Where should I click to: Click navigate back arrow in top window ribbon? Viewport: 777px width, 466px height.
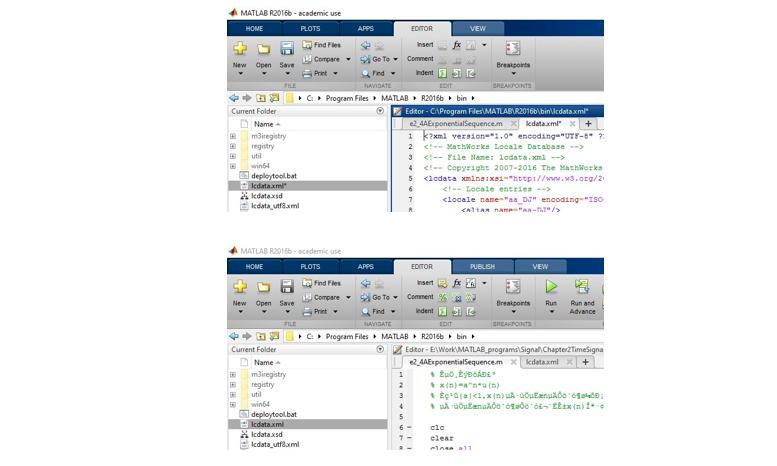[366, 45]
